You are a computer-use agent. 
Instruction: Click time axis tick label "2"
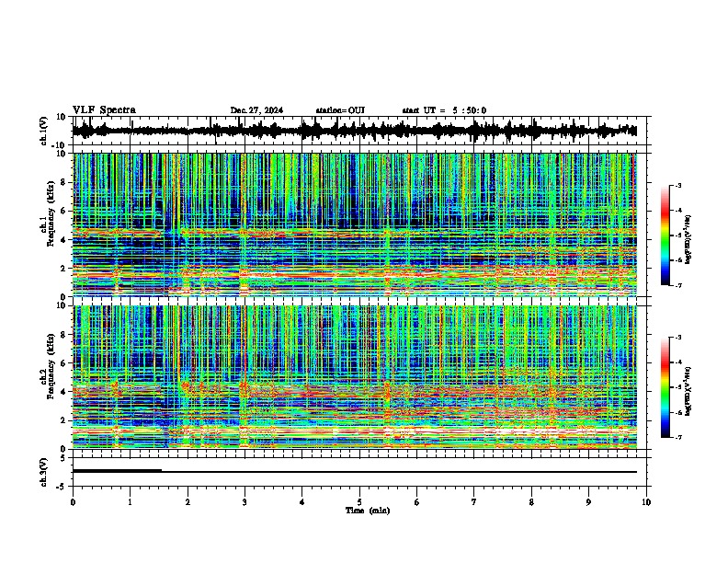pos(188,502)
